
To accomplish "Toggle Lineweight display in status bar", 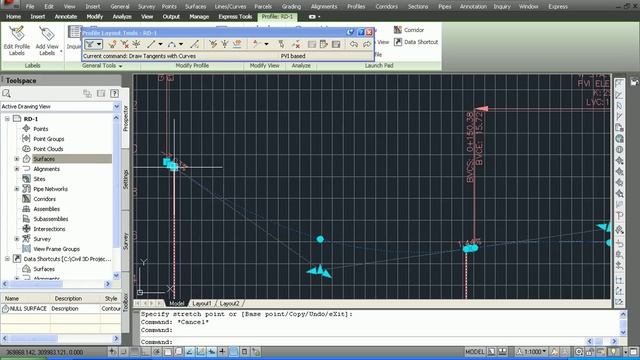I will pos(223,351).
